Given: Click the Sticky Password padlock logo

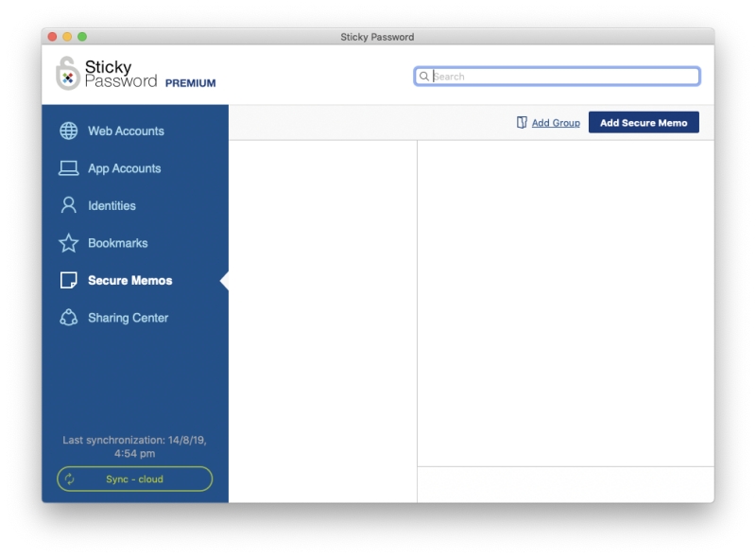Looking at the screenshot, I should [68, 74].
